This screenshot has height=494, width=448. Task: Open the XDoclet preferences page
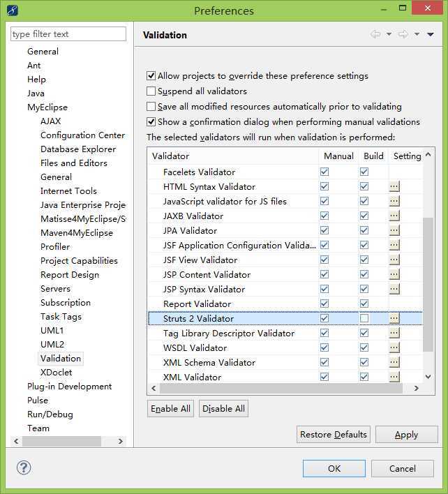(x=57, y=373)
